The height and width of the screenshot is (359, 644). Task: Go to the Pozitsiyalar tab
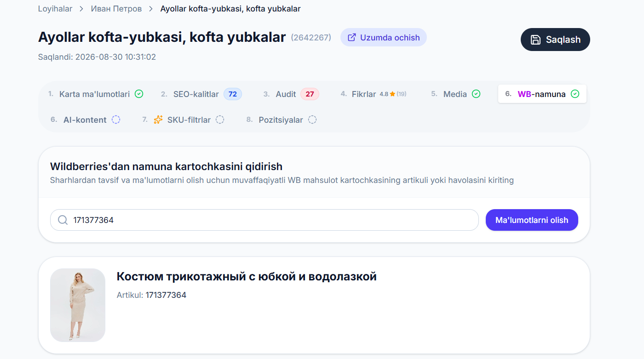(282, 120)
